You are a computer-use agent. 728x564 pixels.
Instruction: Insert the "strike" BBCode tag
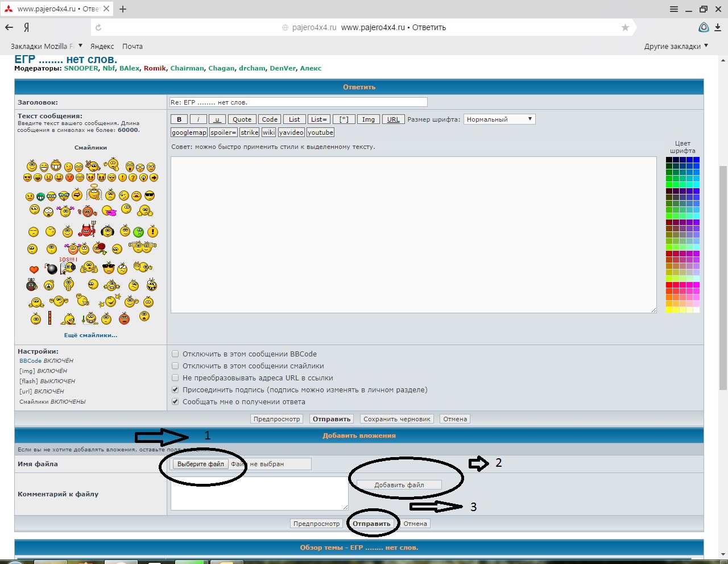(x=249, y=132)
